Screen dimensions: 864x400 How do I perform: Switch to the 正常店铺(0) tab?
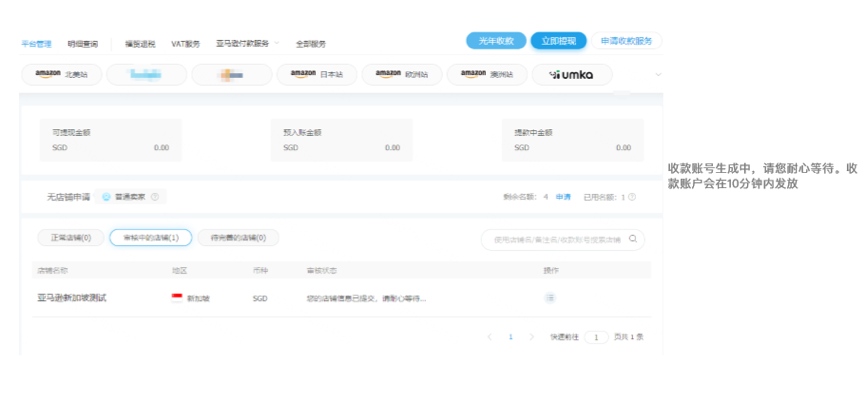[x=71, y=238]
